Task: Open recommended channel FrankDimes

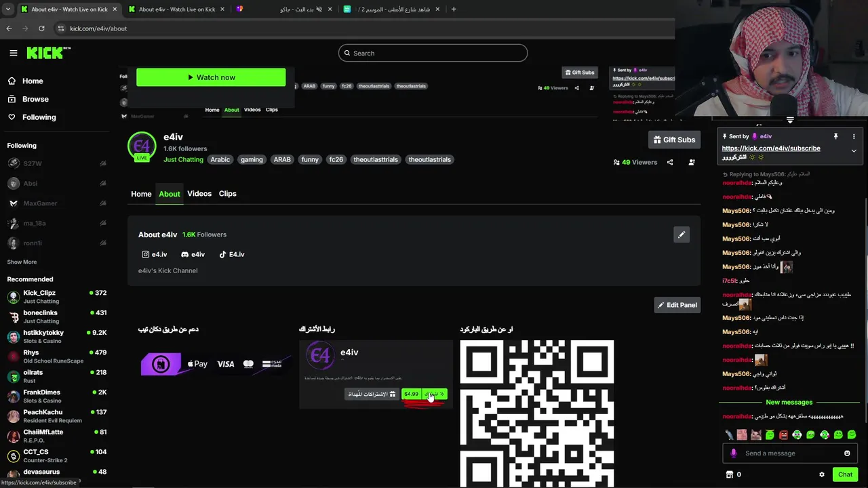Action: (57, 396)
